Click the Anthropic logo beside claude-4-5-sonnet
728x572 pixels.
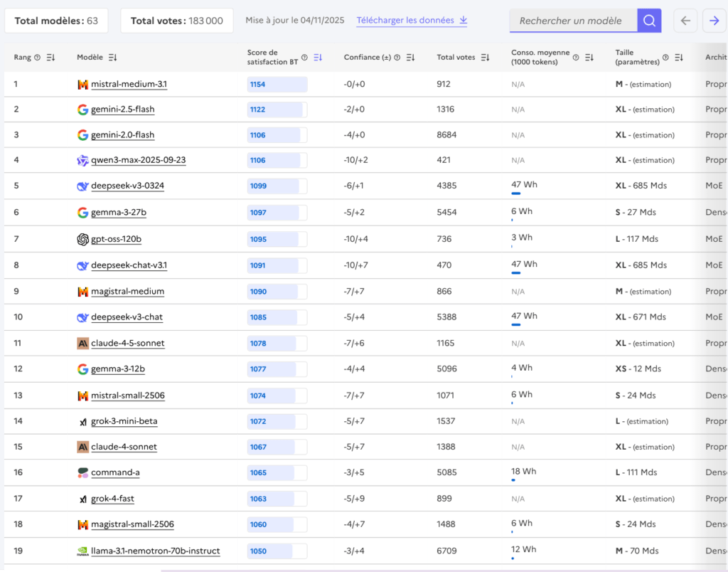(82, 343)
